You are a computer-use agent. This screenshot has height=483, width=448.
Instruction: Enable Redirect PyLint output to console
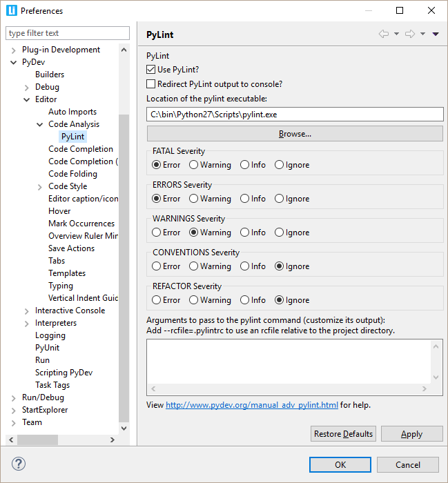click(x=150, y=83)
